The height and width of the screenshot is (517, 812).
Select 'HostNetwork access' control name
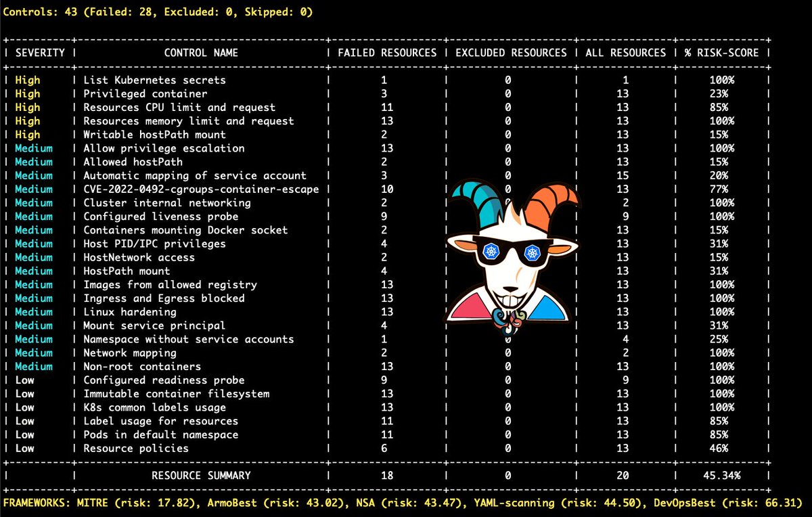139,257
